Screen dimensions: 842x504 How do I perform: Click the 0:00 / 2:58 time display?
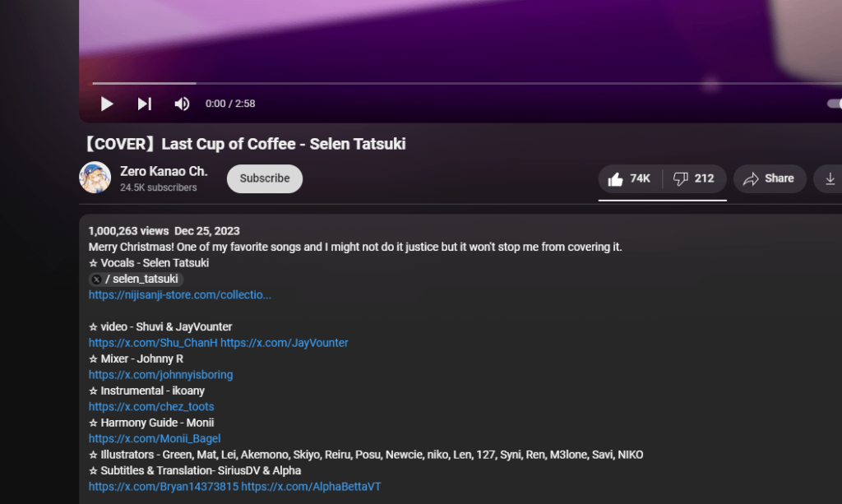pos(230,104)
